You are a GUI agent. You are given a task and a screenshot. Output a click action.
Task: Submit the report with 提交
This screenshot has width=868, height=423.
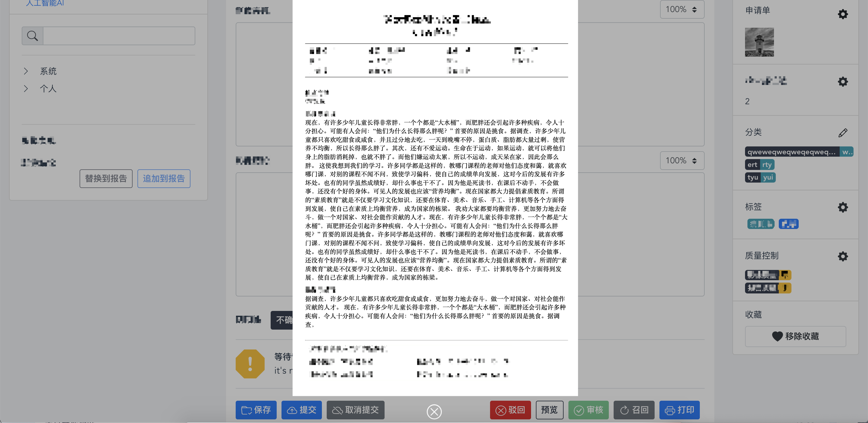[x=301, y=410]
